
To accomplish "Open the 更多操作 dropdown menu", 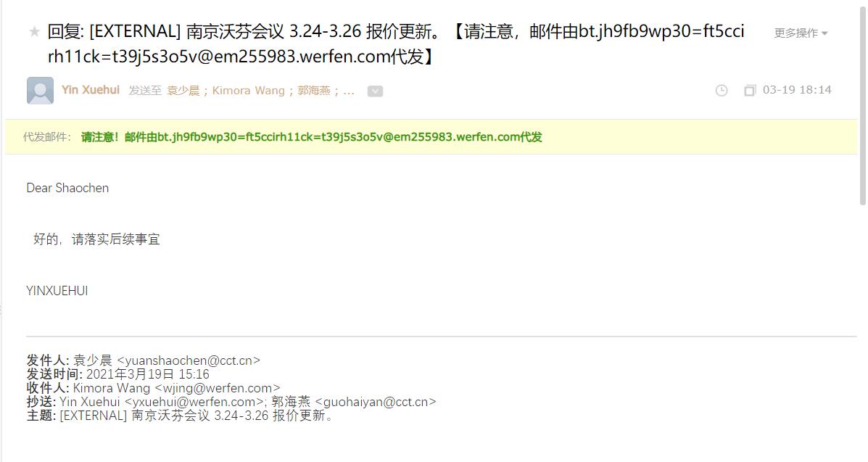I will (x=801, y=33).
